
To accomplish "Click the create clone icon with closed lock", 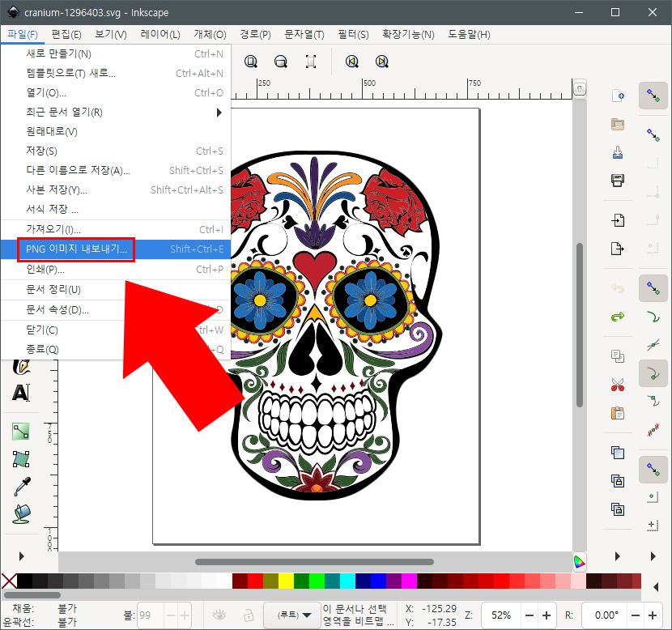I will pyautogui.click(x=618, y=481).
